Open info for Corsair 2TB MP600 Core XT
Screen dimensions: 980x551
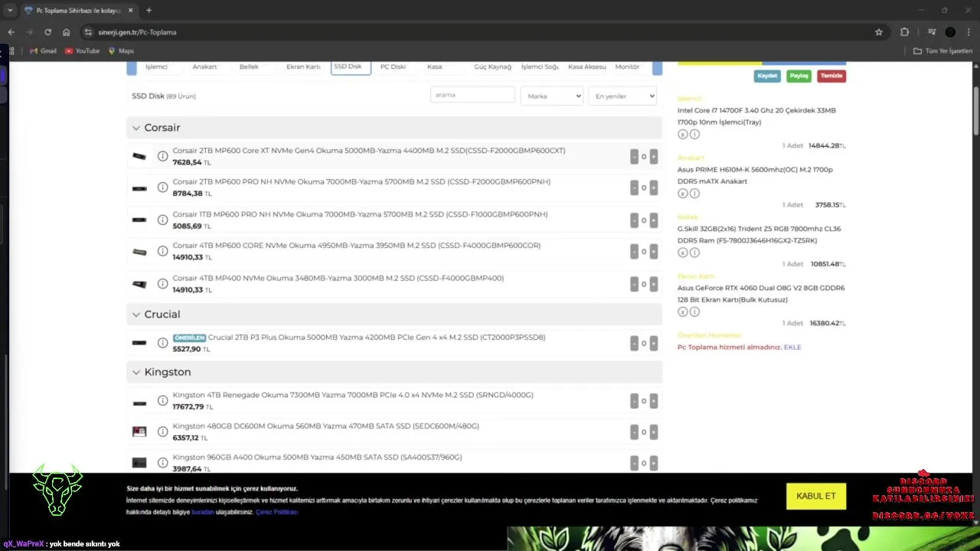(x=162, y=156)
